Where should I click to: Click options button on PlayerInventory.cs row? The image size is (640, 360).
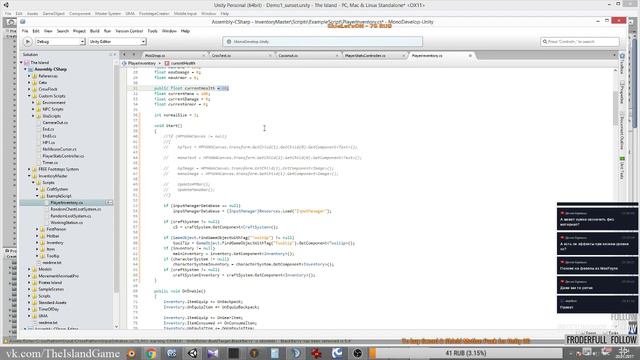coord(109,202)
